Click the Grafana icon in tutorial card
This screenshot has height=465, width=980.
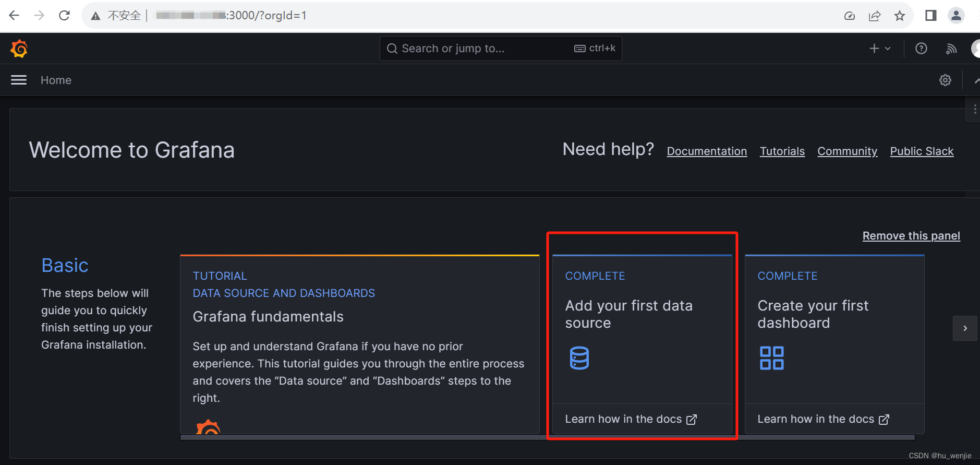click(208, 426)
